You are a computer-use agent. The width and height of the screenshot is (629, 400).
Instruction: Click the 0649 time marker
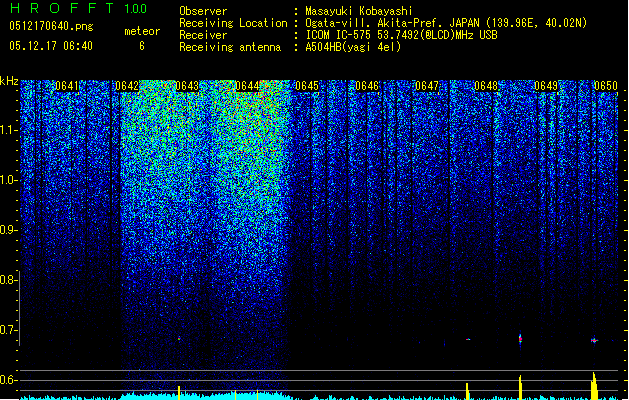[x=546, y=86]
